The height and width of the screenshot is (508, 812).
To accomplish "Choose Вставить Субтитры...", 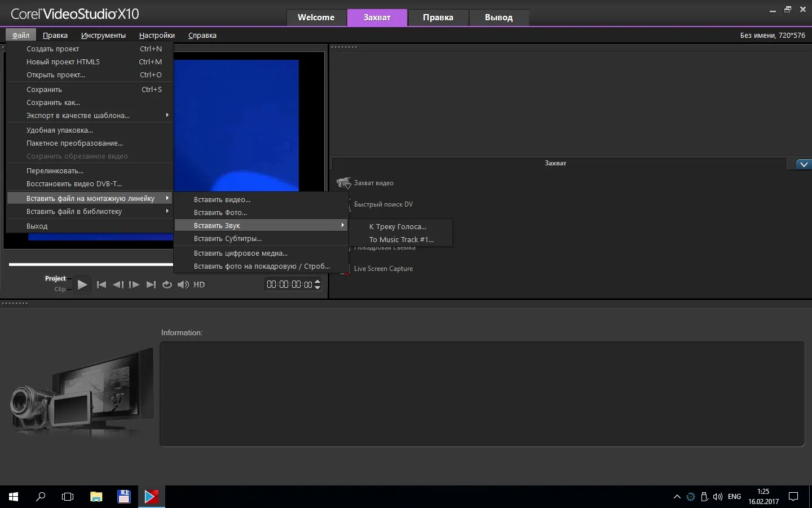I will (261, 238).
